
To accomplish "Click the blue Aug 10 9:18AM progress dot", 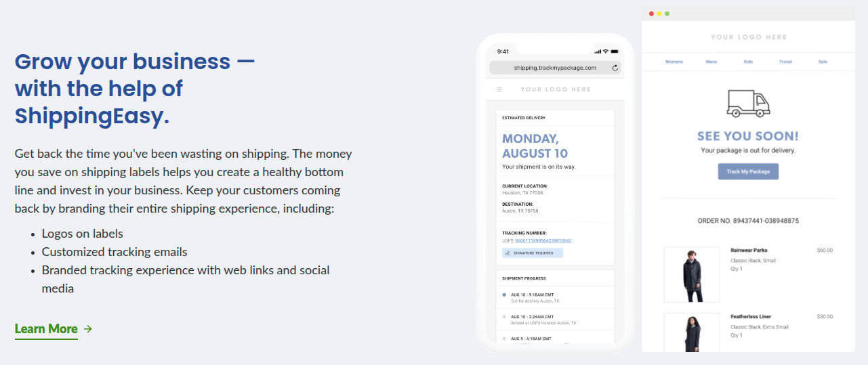I will click(504, 295).
